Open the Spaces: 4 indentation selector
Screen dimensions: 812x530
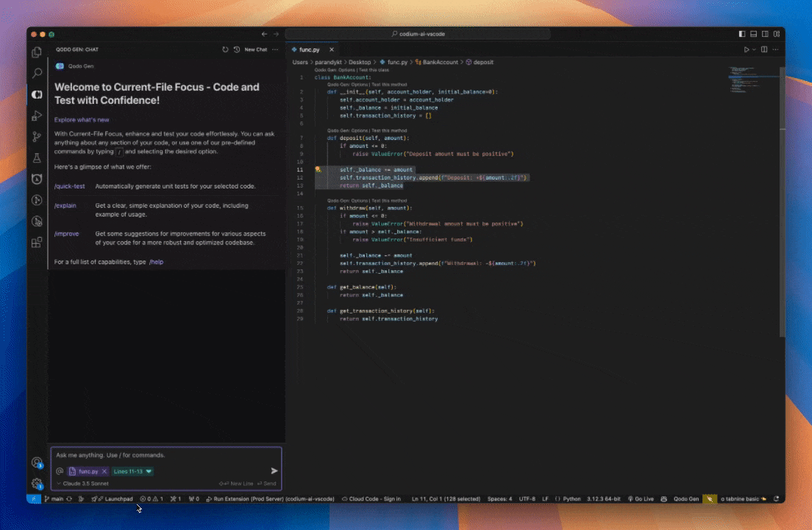coord(499,499)
